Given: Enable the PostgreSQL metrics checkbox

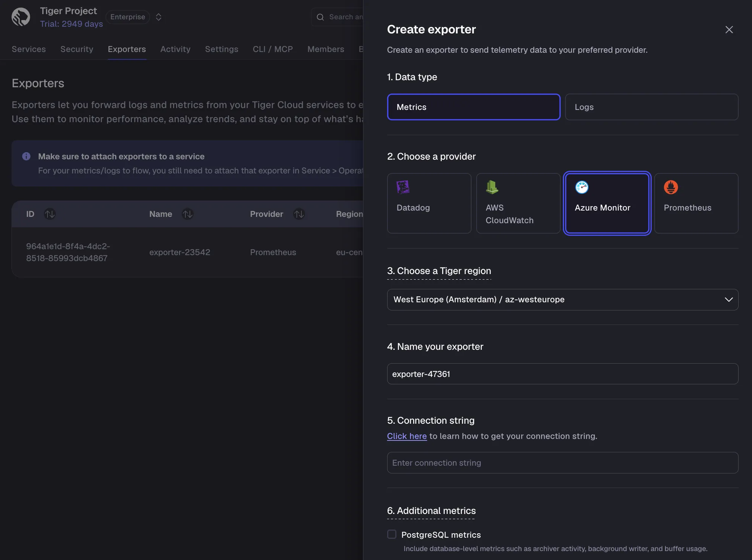Looking at the screenshot, I should pyautogui.click(x=392, y=534).
